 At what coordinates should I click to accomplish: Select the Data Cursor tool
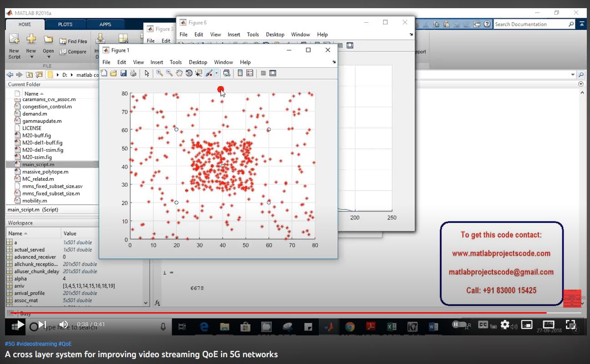[x=199, y=73]
